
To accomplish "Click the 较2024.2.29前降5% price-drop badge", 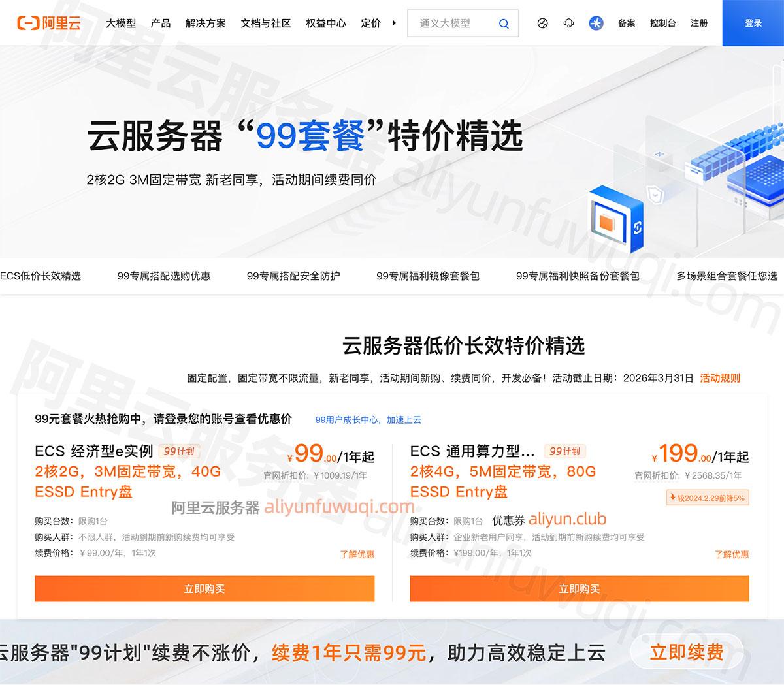I will click(707, 498).
